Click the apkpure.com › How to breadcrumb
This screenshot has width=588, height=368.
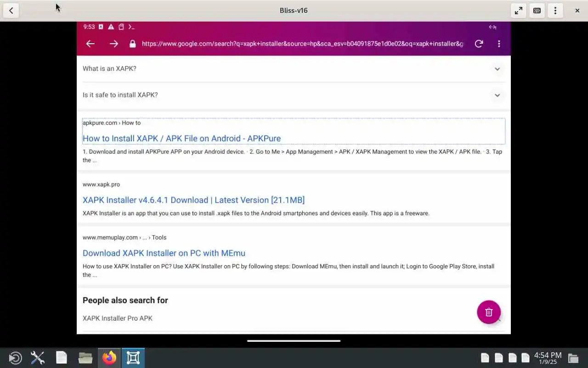coord(112,123)
